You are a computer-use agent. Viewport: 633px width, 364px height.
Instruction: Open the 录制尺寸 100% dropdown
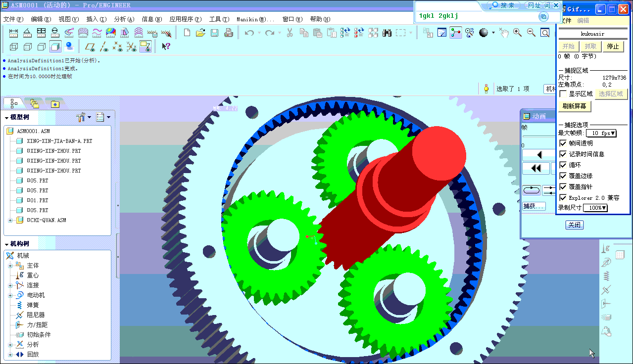coord(595,208)
